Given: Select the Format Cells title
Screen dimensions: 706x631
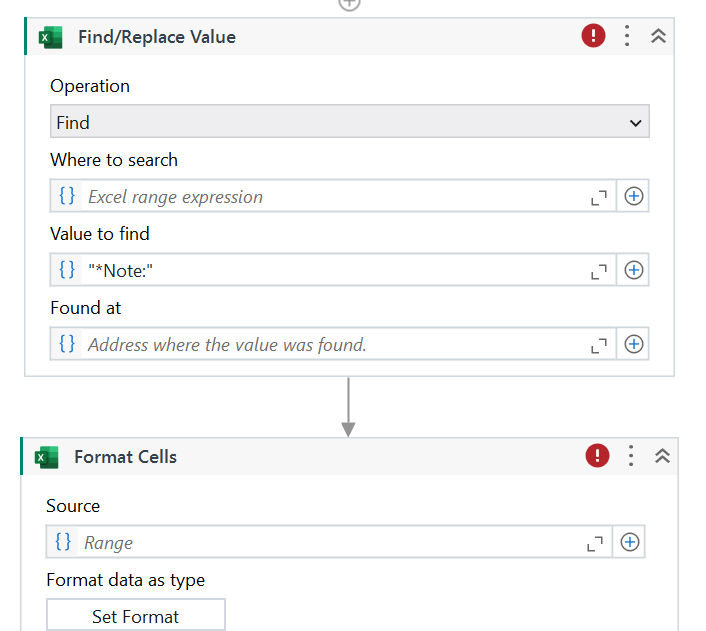Looking at the screenshot, I should point(126,457).
